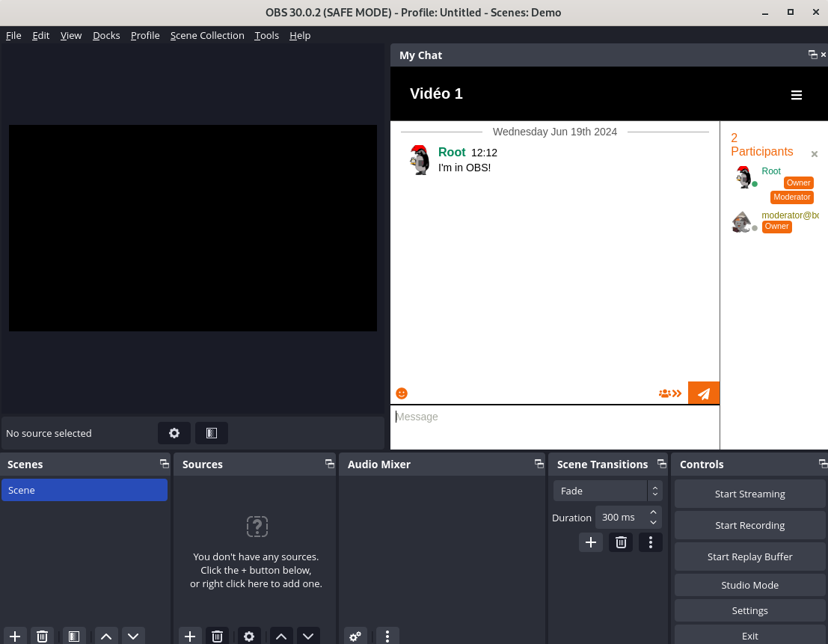Open source properties gear next to No source selected

coord(174,433)
